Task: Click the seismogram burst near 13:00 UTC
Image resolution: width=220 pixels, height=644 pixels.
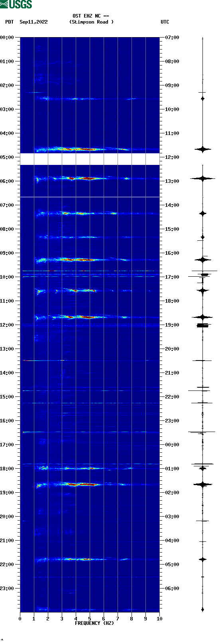Action: tap(202, 178)
